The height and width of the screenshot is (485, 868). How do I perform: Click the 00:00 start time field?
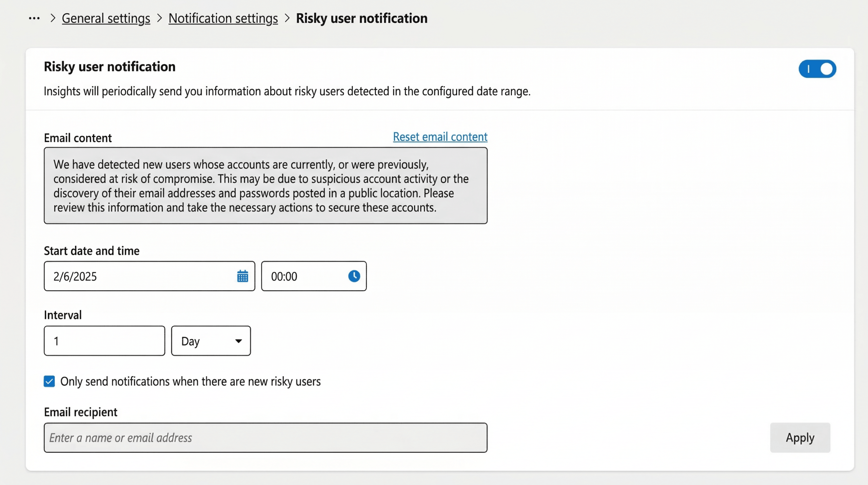(x=302, y=276)
